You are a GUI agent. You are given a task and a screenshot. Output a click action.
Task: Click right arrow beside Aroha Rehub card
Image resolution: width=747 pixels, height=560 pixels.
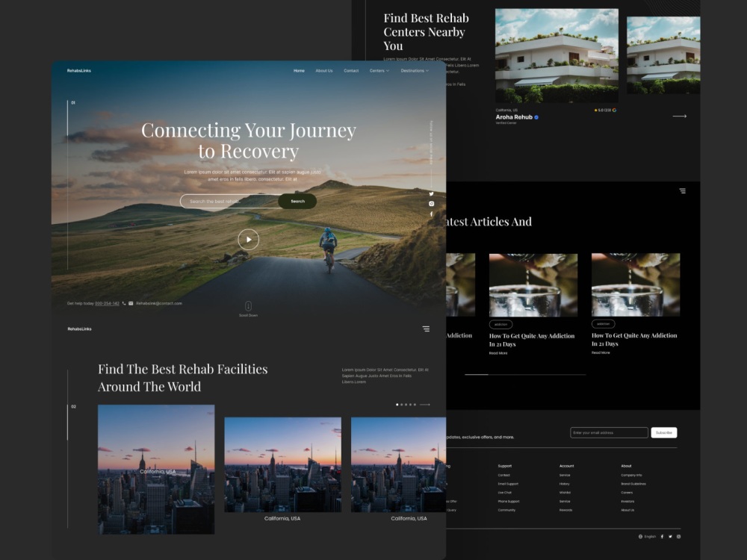click(x=679, y=116)
